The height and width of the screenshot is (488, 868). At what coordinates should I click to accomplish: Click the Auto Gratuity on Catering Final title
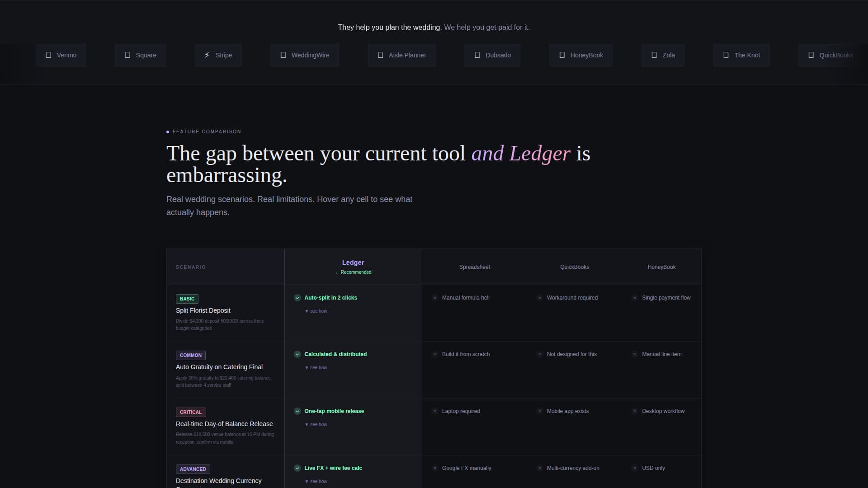coord(219,367)
